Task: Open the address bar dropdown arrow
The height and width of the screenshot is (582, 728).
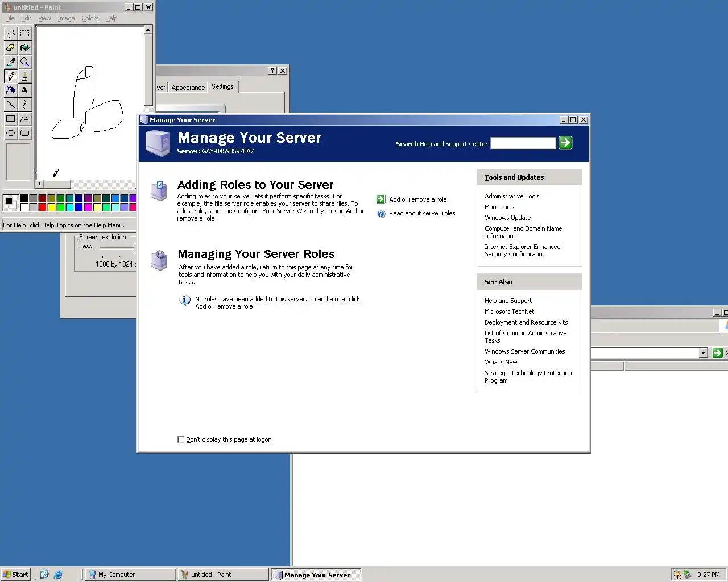Action: click(703, 353)
